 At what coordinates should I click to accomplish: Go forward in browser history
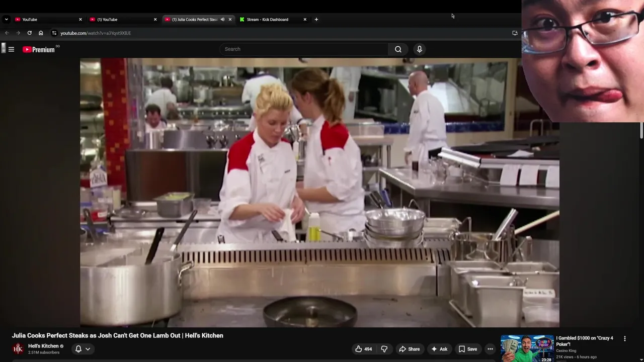coord(18,33)
